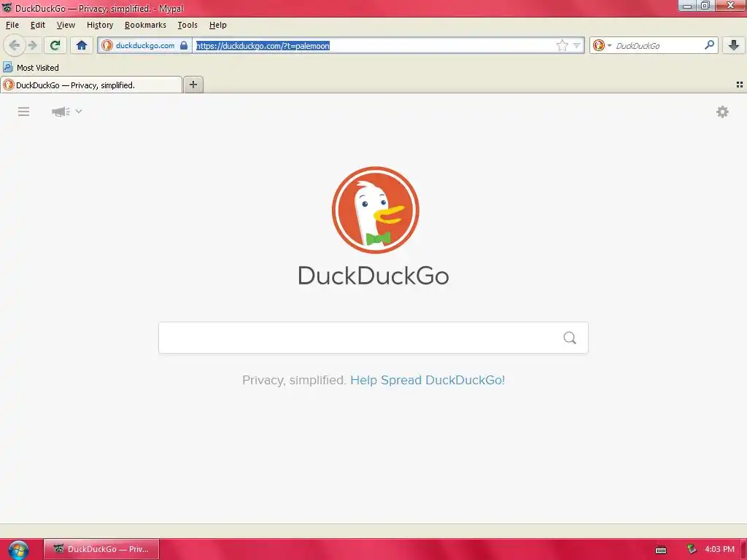
Task: Click the magnifier in the browser search box
Action: pyautogui.click(x=709, y=45)
